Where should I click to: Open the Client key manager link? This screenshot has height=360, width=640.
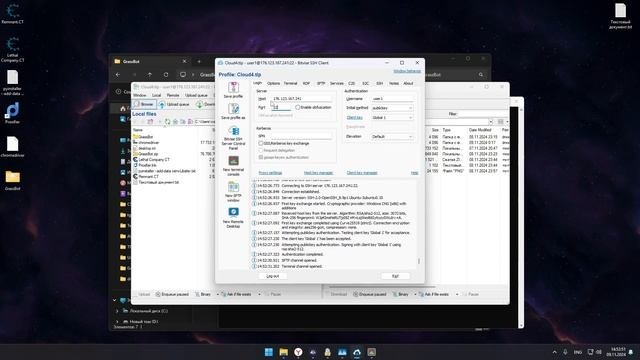coord(362,173)
